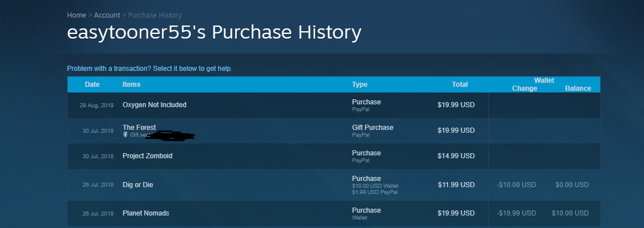Click the -$10.00 USD wallet change amount
Image resolution: width=644 pixels, height=228 pixels.
516,185
